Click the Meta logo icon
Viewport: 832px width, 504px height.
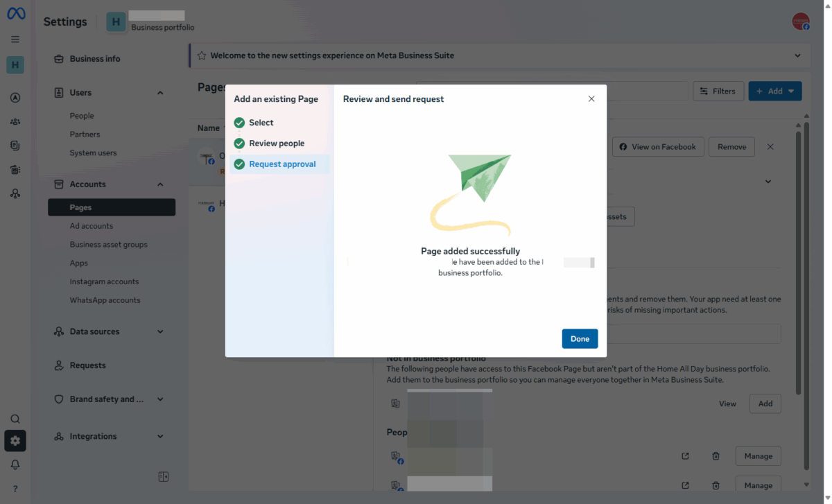[15, 15]
